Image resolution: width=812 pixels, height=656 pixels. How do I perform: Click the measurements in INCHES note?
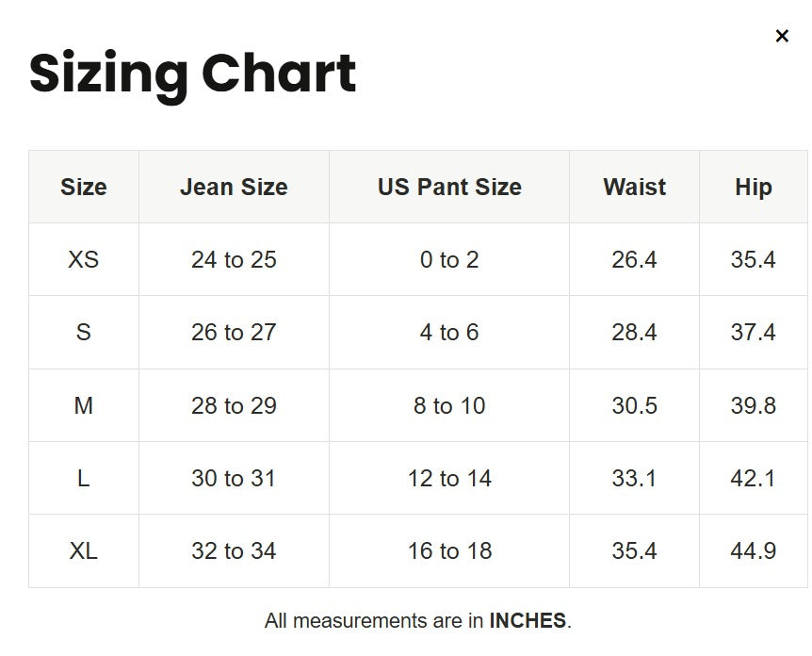point(418,621)
